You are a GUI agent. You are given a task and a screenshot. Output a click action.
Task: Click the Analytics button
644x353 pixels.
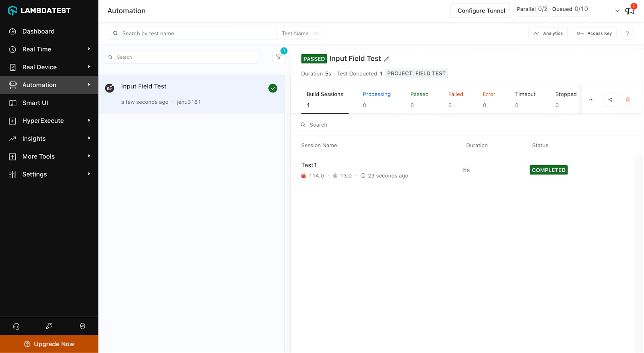(x=548, y=33)
